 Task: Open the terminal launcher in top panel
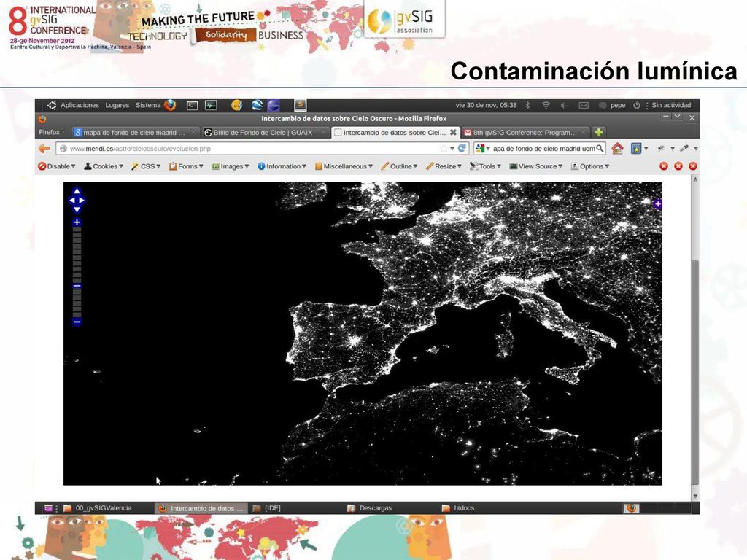(193, 105)
